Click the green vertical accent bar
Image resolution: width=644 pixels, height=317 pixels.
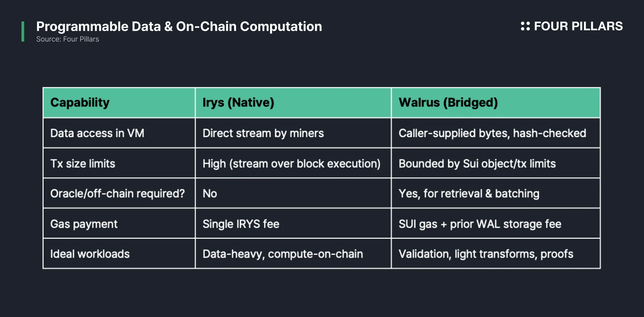pos(23,31)
